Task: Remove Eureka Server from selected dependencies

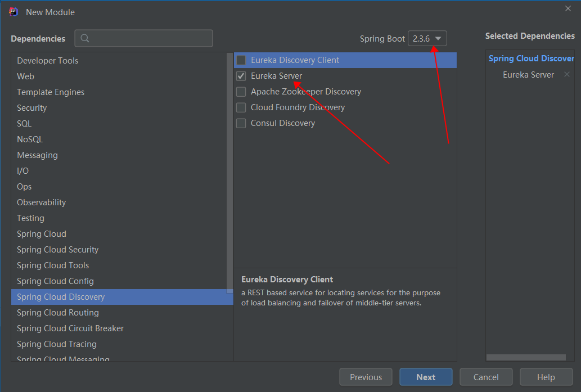Action: (x=566, y=74)
